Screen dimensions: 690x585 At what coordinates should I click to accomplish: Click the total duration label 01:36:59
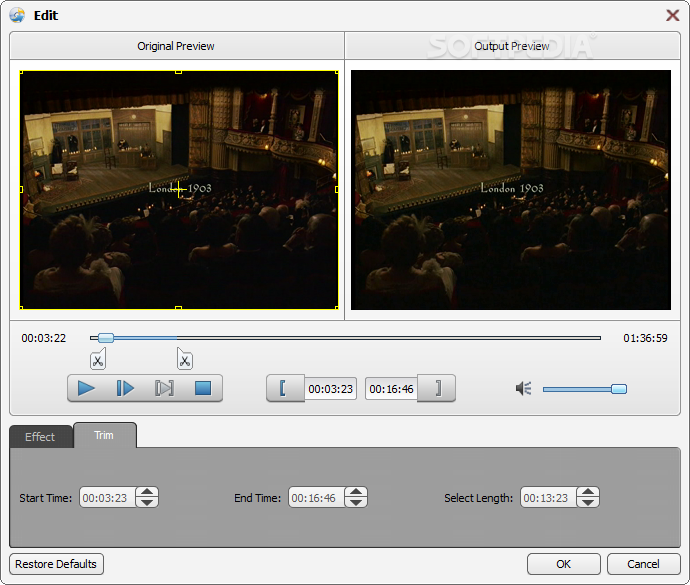click(645, 338)
